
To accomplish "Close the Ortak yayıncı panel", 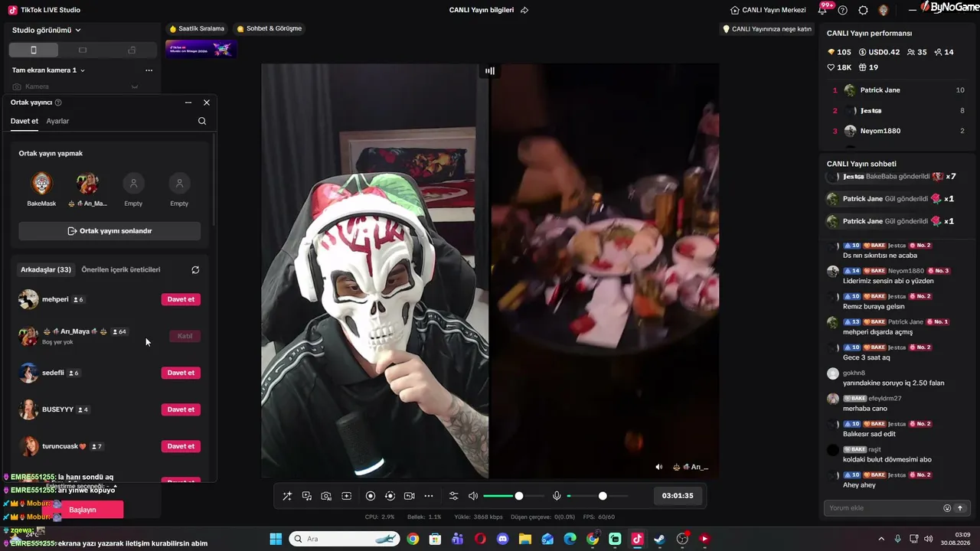I will pos(207,103).
